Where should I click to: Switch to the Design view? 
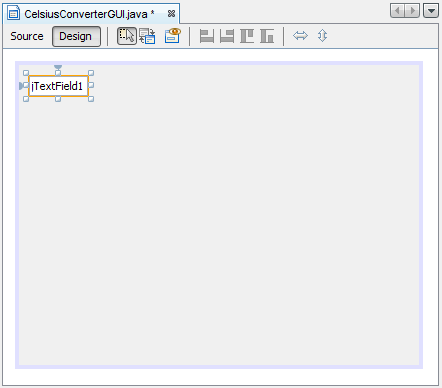[x=76, y=36]
